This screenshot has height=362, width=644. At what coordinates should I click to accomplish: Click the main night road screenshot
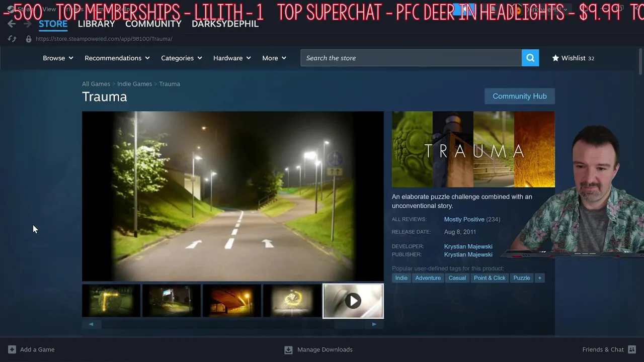click(233, 196)
